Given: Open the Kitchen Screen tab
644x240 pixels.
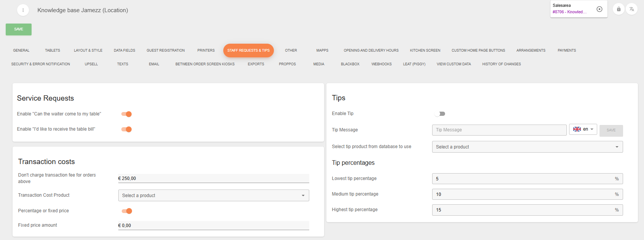Looking at the screenshot, I should [x=425, y=51].
